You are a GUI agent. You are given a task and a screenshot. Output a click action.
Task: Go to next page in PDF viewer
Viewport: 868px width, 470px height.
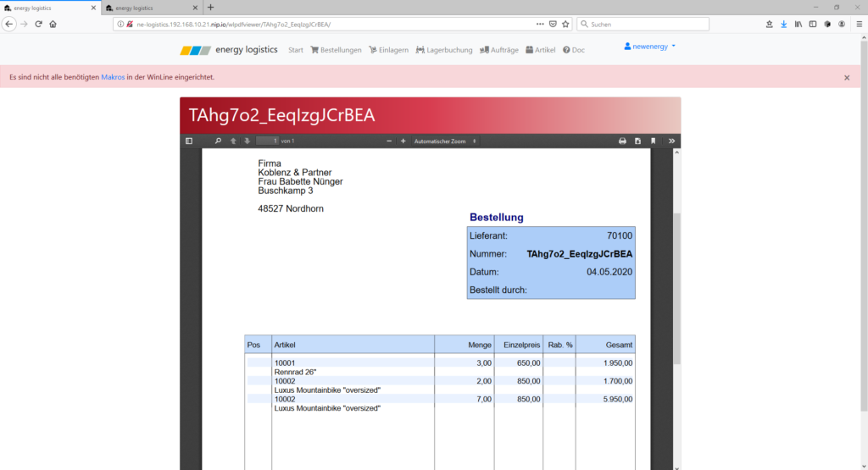(x=248, y=141)
